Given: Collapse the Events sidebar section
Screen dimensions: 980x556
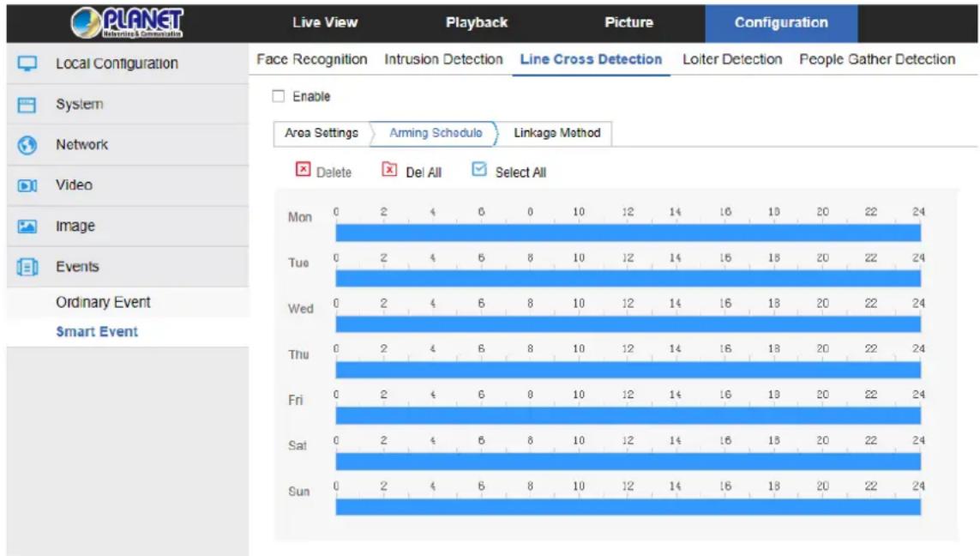Looking at the screenshot, I should click(128, 267).
